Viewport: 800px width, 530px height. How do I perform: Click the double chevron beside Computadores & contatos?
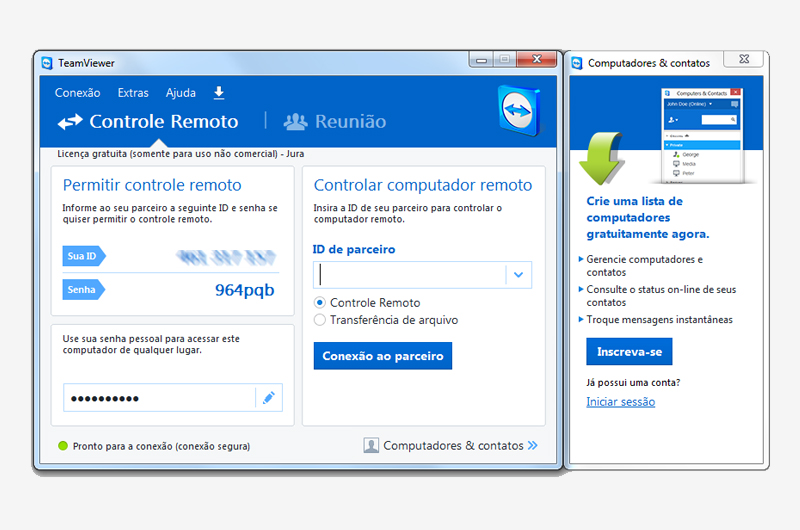pos(533,445)
